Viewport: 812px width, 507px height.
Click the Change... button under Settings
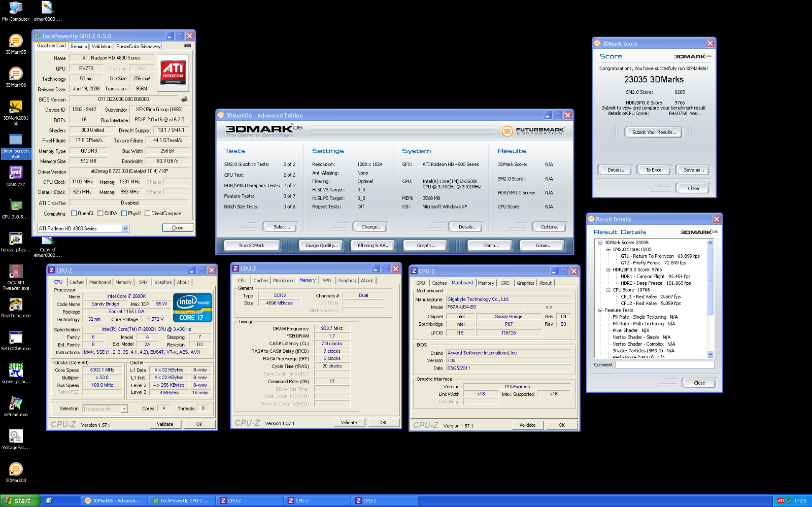coord(371,227)
